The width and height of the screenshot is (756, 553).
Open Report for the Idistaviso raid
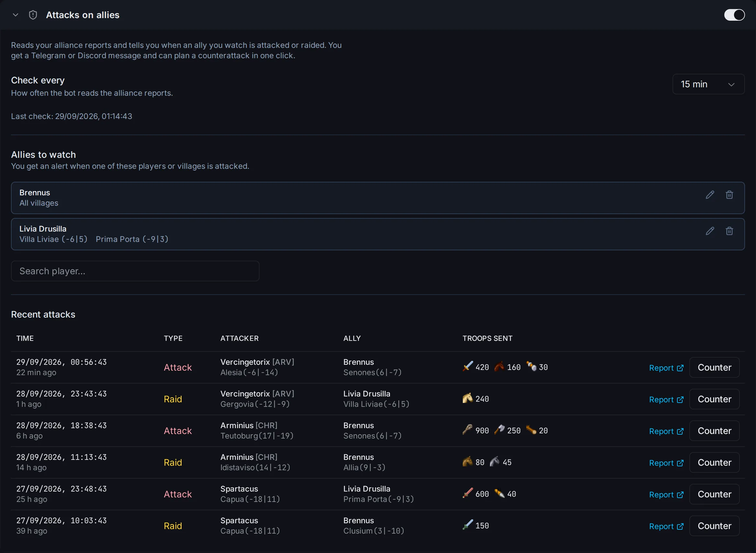[x=666, y=463]
